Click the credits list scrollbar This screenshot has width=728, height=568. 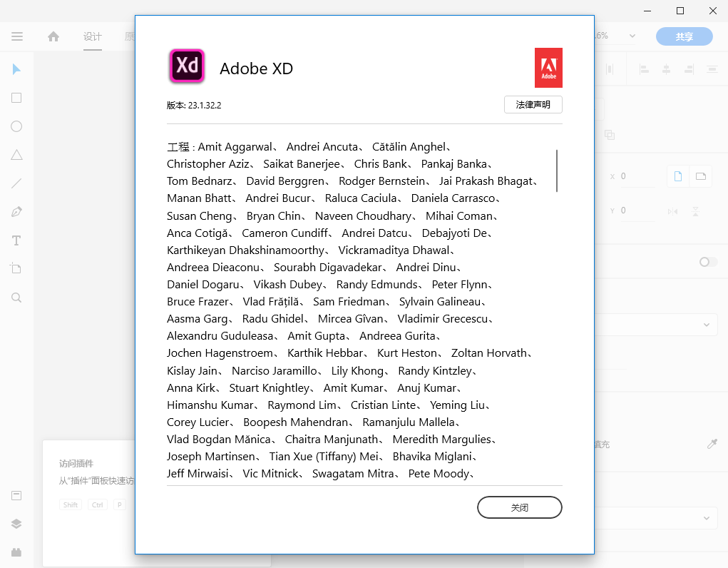coord(556,171)
